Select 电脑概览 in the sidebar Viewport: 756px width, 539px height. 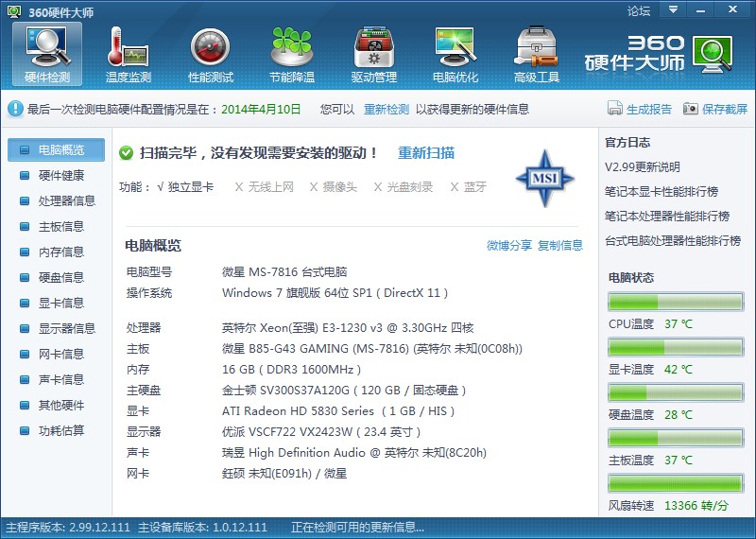[56, 150]
